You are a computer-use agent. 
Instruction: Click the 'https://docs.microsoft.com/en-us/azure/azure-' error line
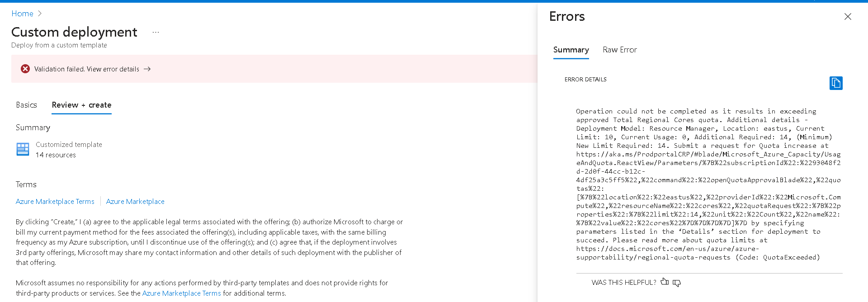point(668,249)
